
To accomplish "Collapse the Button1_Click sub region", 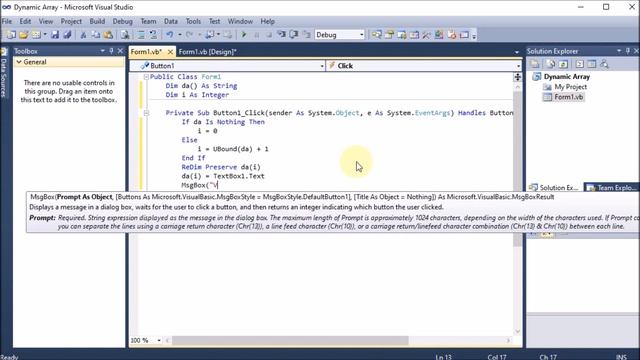I will [146, 113].
